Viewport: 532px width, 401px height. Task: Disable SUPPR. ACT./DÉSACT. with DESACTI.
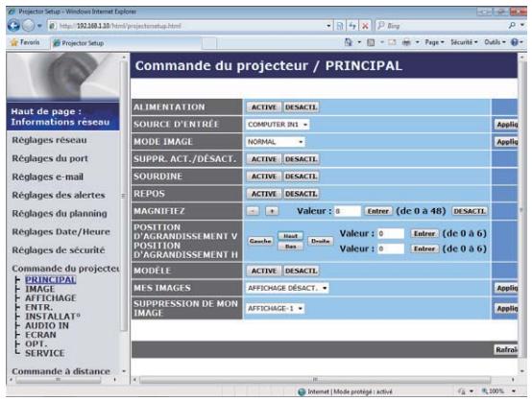coord(301,159)
